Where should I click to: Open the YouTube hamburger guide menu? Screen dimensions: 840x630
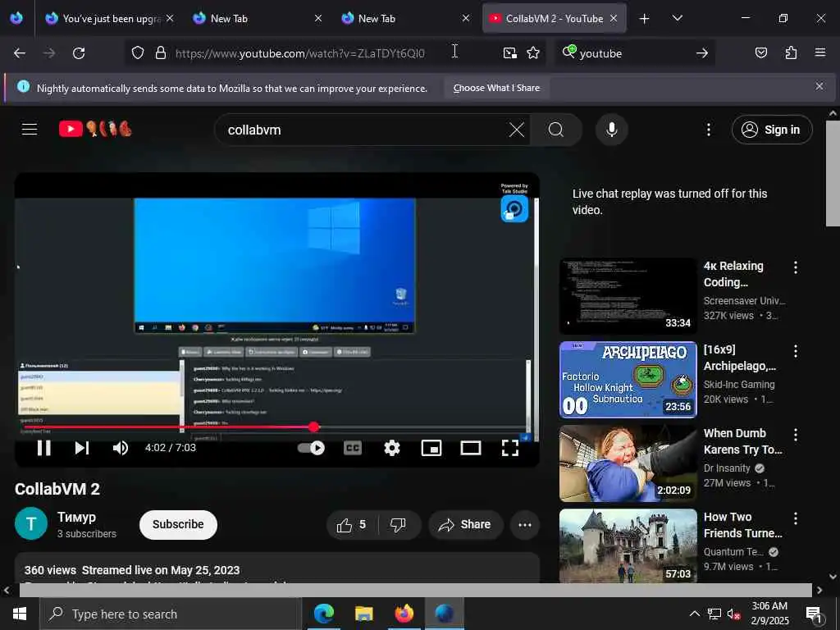[30, 129]
